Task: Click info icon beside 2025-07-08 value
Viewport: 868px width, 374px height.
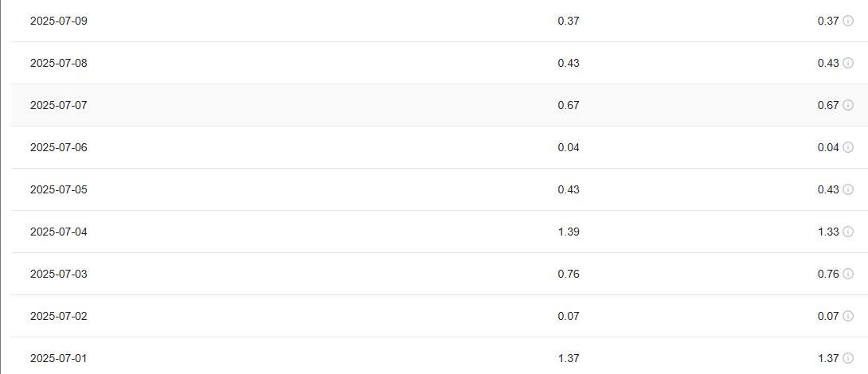Action: coord(847,63)
